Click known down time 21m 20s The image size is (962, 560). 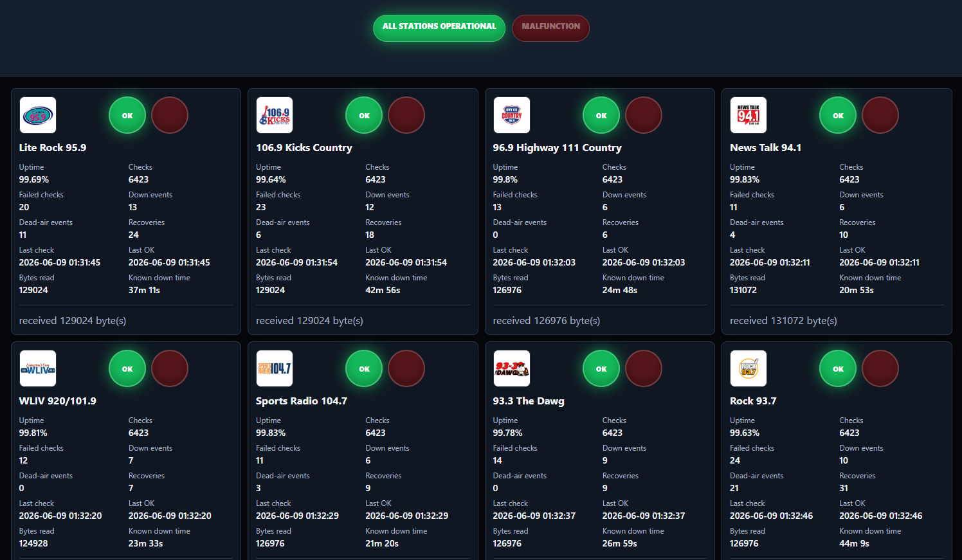(382, 543)
